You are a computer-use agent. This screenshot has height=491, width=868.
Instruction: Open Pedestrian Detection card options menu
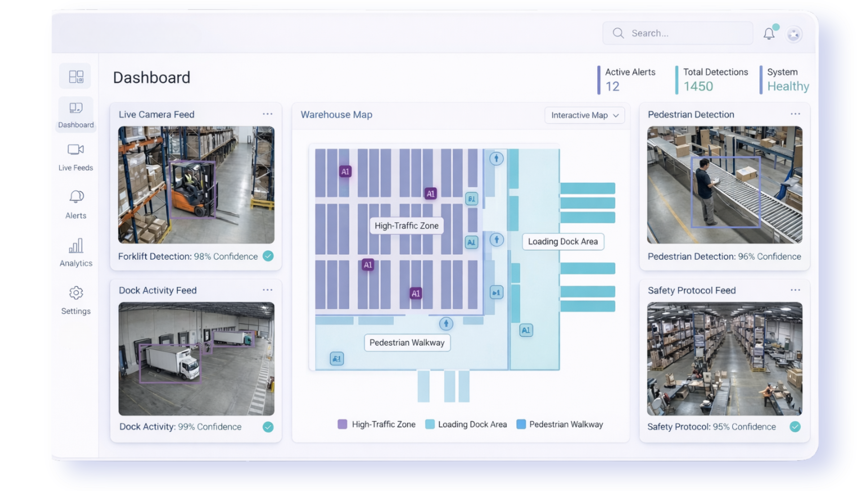(795, 114)
